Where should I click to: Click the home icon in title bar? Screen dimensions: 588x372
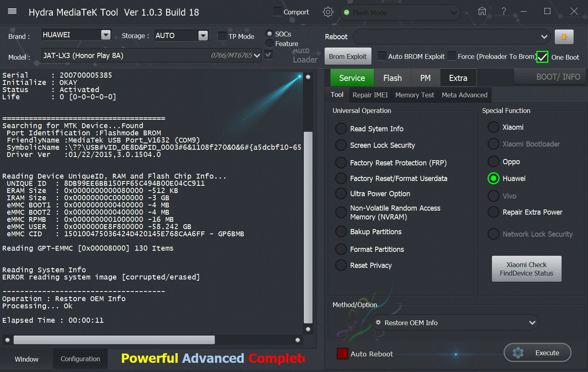(x=482, y=12)
